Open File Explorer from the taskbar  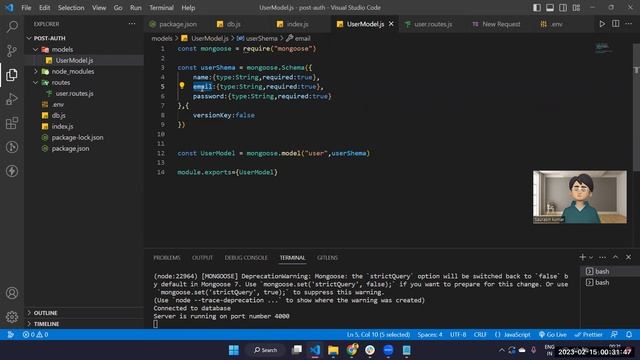click(x=333, y=350)
